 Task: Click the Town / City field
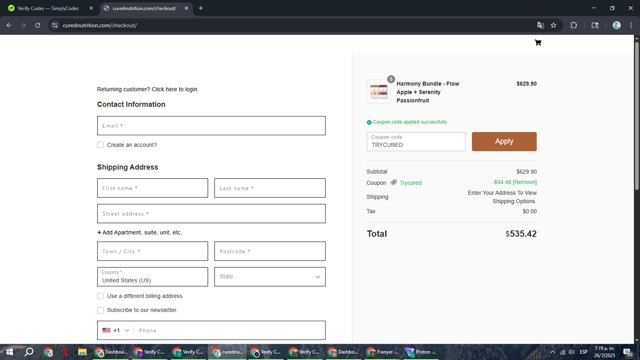click(152, 251)
